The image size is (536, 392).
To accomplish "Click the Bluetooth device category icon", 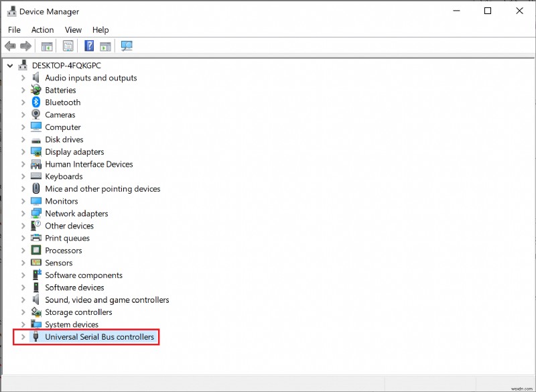I will tap(35, 102).
